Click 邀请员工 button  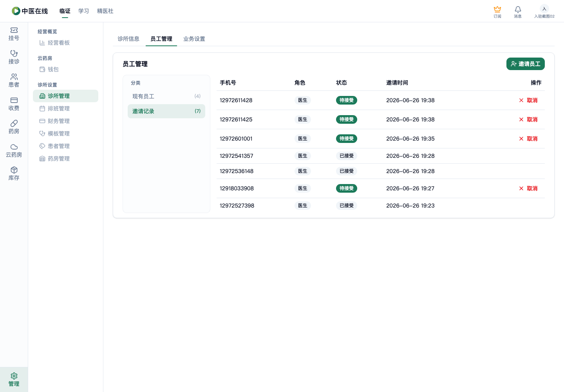[x=526, y=64]
